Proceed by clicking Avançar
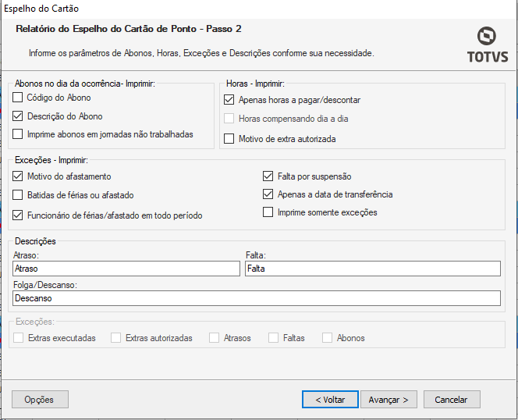Image resolution: width=518 pixels, height=420 pixels. click(388, 400)
